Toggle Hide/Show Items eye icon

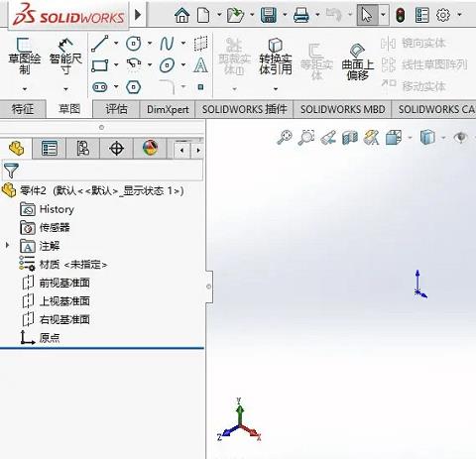(x=461, y=138)
